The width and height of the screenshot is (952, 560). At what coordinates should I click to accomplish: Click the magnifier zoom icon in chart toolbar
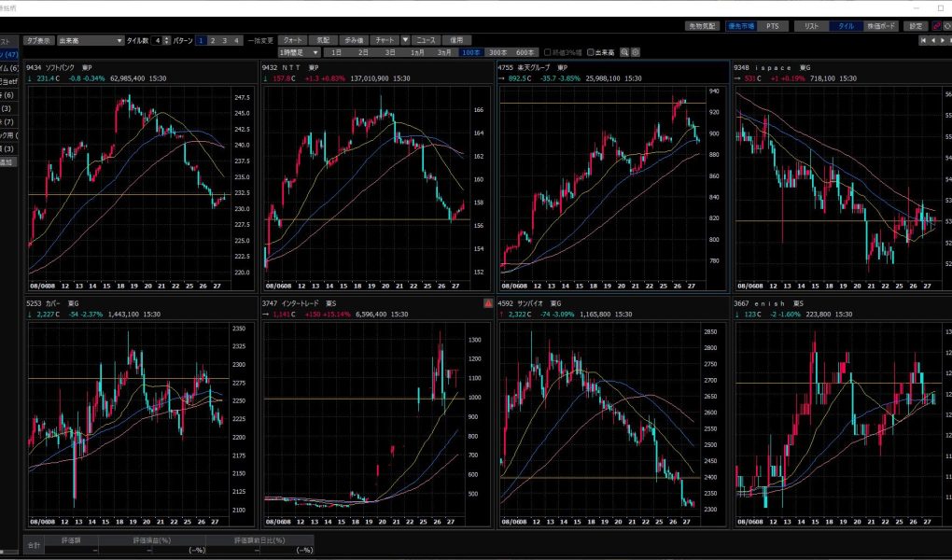click(x=624, y=52)
